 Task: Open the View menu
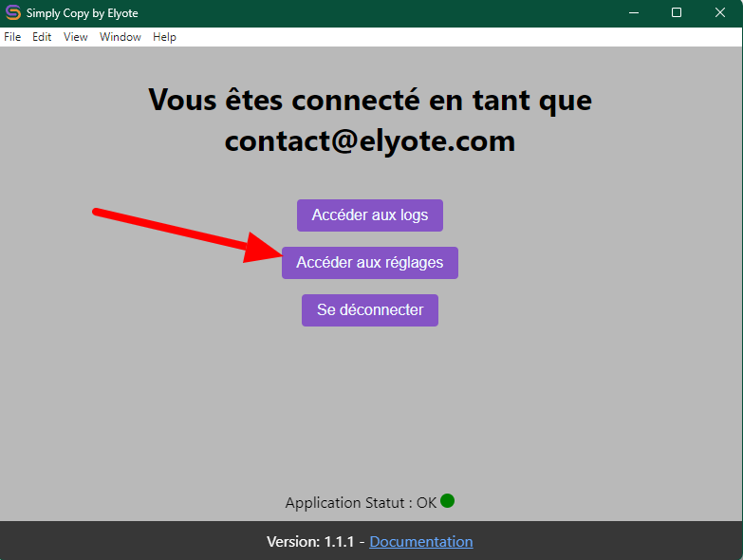(x=75, y=37)
